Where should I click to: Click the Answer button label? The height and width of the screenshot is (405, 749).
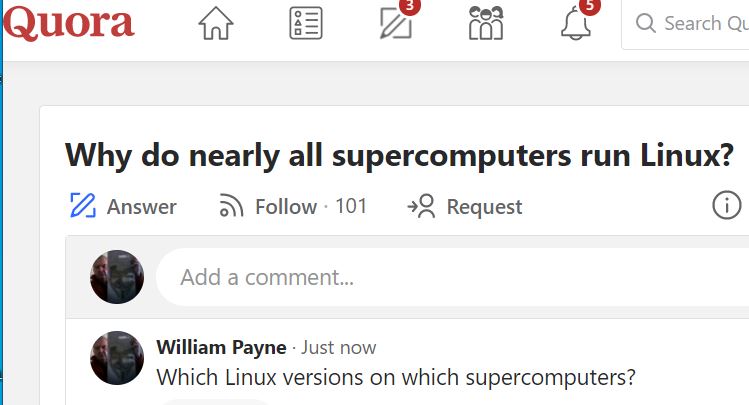[x=142, y=207]
